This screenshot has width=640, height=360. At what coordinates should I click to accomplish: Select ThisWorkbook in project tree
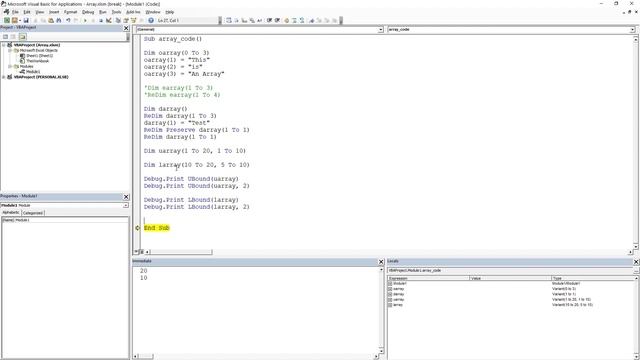click(38, 61)
